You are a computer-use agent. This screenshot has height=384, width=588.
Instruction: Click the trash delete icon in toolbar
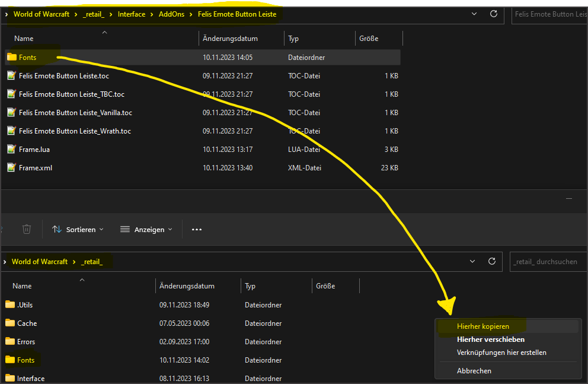click(26, 229)
